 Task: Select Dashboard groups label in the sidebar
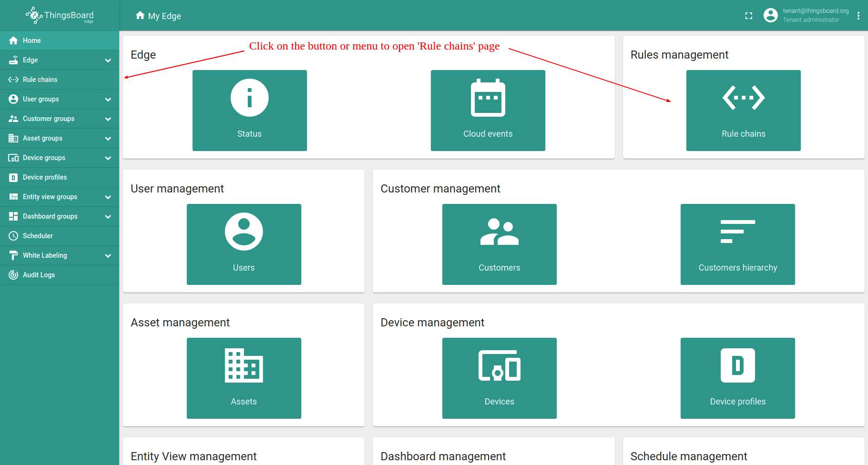(x=50, y=216)
